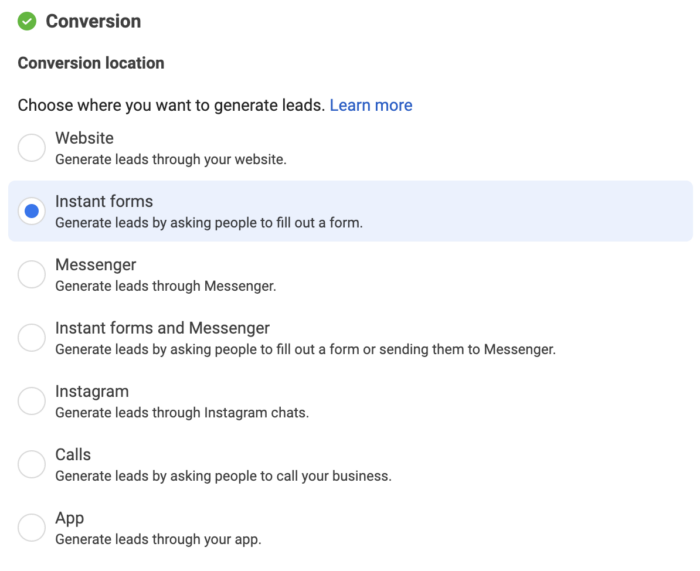Screen dimensions: 700x571
Task: Click the App option title
Action: pos(70,519)
